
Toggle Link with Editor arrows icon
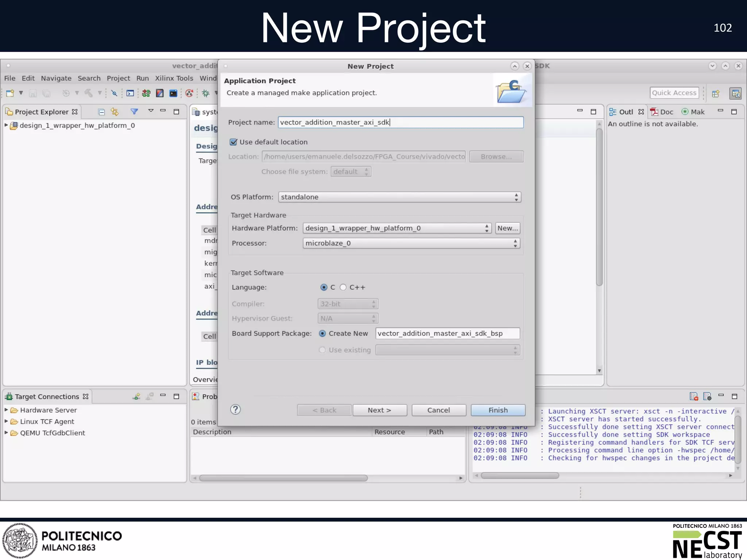(x=115, y=112)
